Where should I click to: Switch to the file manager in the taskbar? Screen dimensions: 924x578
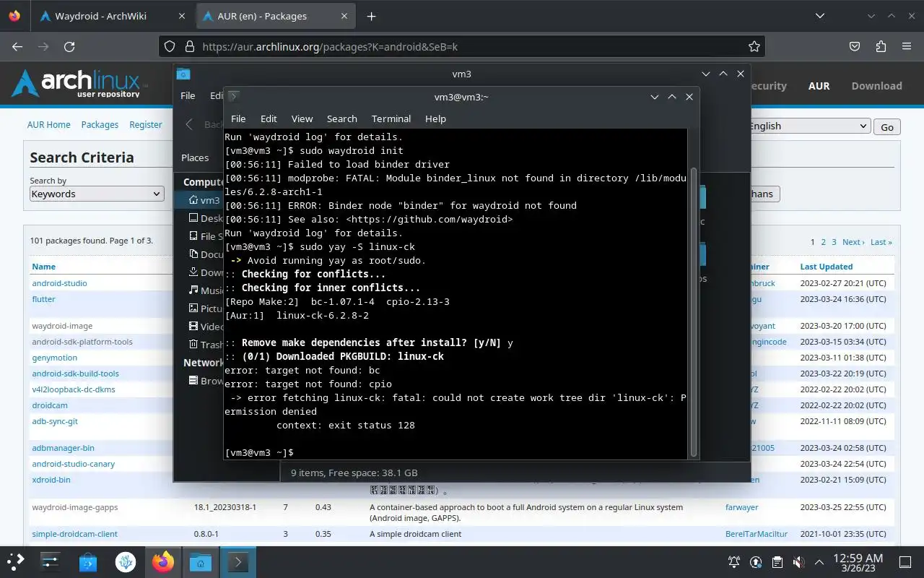(x=200, y=561)
